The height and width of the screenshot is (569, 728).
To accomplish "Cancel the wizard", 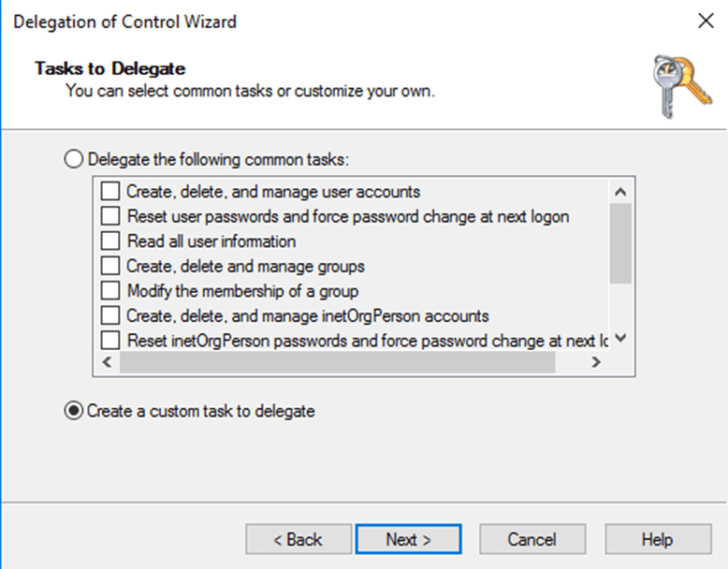I will (x=531, y=539).
